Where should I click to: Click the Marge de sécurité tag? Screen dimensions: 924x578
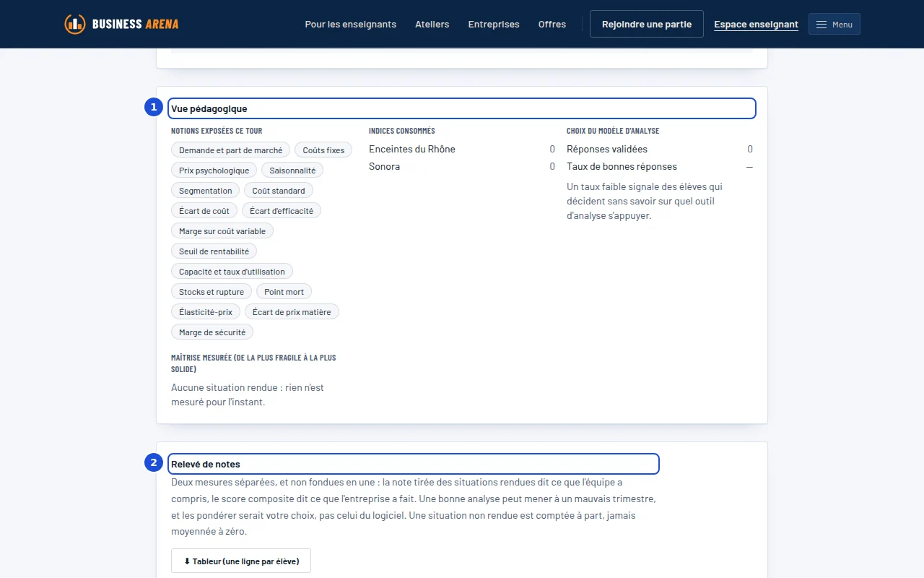212,332
